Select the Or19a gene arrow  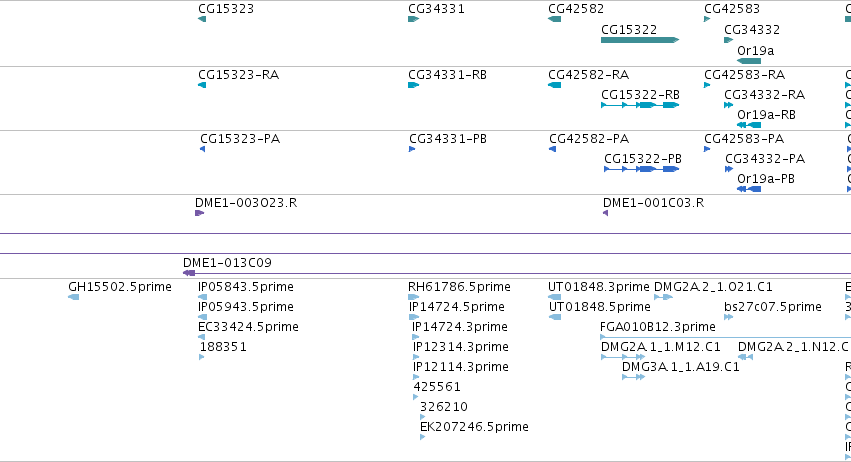(x=749, y=61)
